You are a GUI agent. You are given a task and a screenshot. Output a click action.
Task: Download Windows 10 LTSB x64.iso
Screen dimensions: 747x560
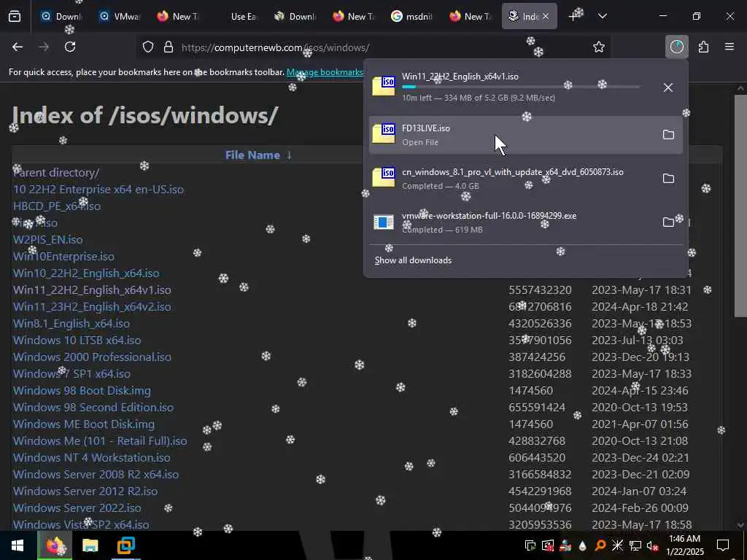pos(77,341)
